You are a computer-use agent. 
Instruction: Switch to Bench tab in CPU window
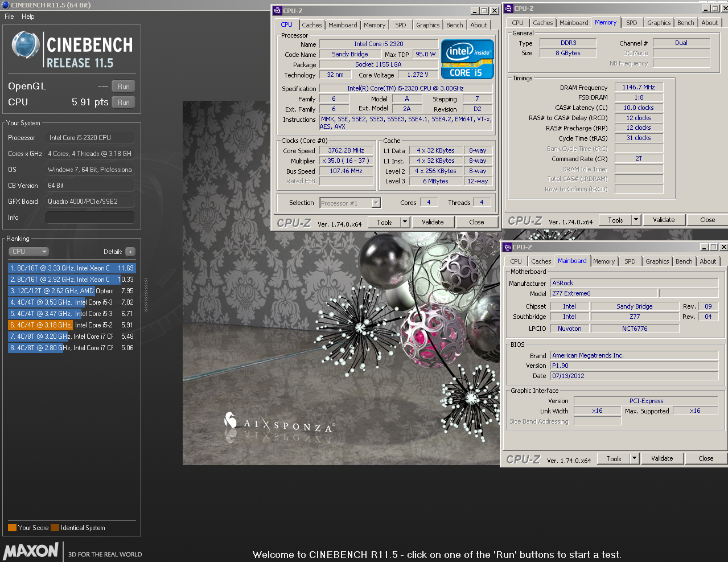tap(454, 25)
